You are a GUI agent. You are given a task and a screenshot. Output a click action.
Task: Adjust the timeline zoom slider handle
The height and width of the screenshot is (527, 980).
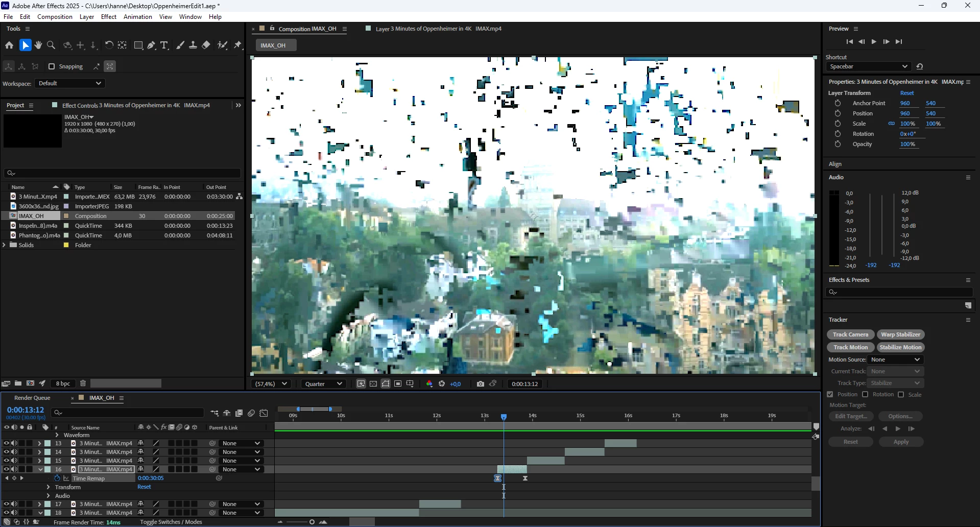click(x=312, y=522)
